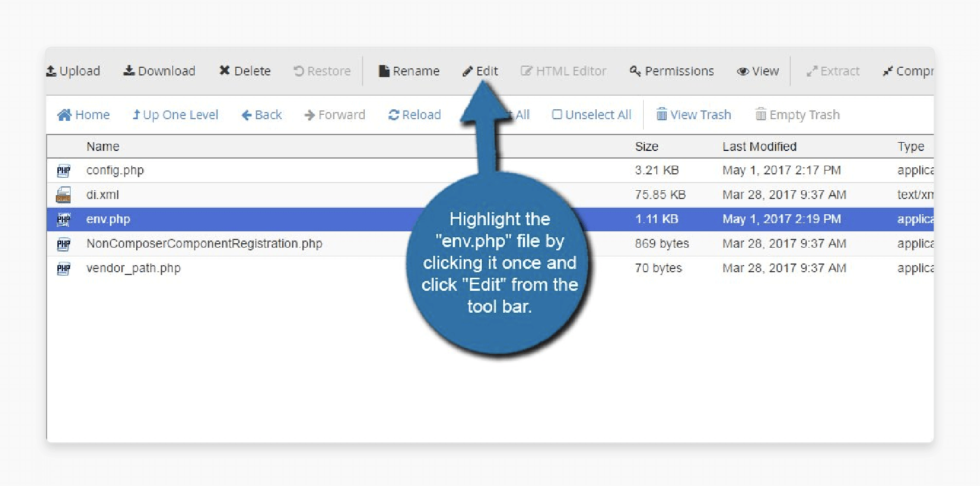The height and width of the screenshot is (486, 980).
Task: Click the May 1, 2017 2:19 PM date
Action: tap(781, 219)
